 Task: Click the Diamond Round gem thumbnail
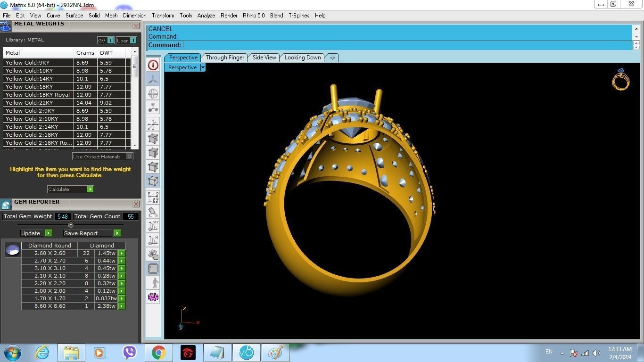[x=13, y=249]
